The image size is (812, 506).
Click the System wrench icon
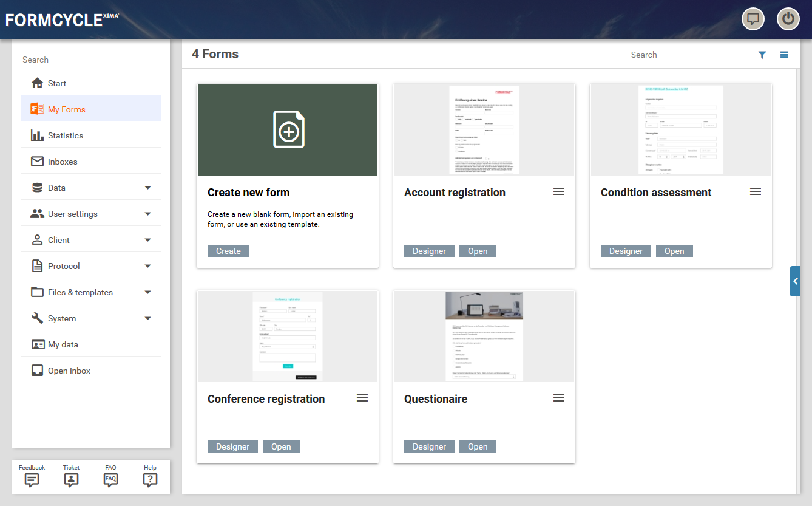click(38, 318)
